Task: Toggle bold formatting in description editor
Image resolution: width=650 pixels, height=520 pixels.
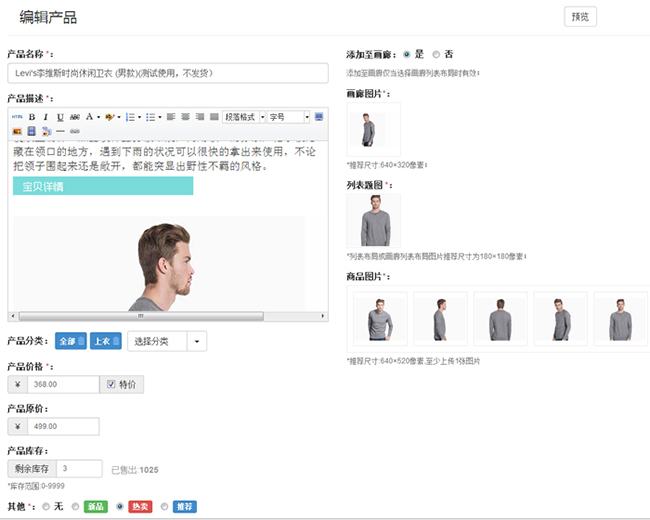Action: click(32, 117)
